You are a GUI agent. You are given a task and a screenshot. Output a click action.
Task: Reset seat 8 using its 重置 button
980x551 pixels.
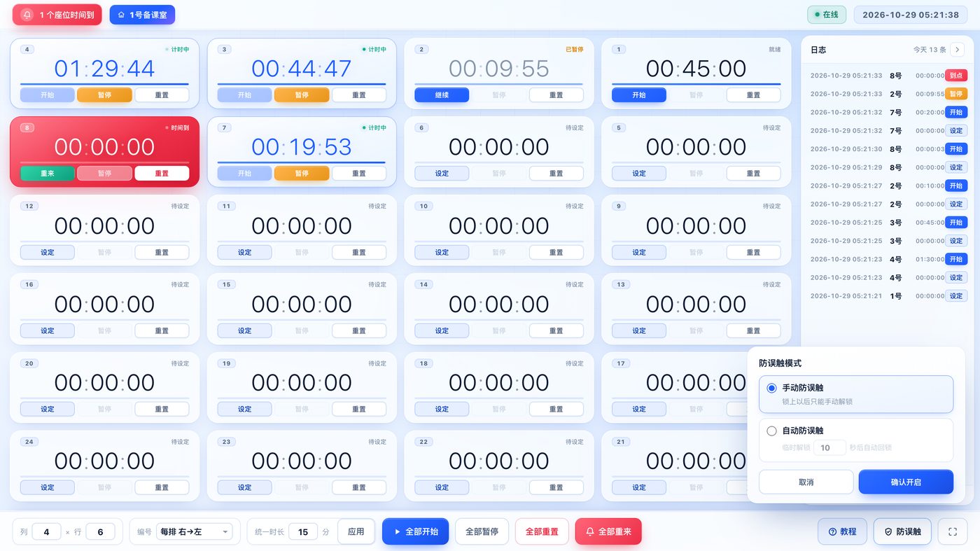162,174
